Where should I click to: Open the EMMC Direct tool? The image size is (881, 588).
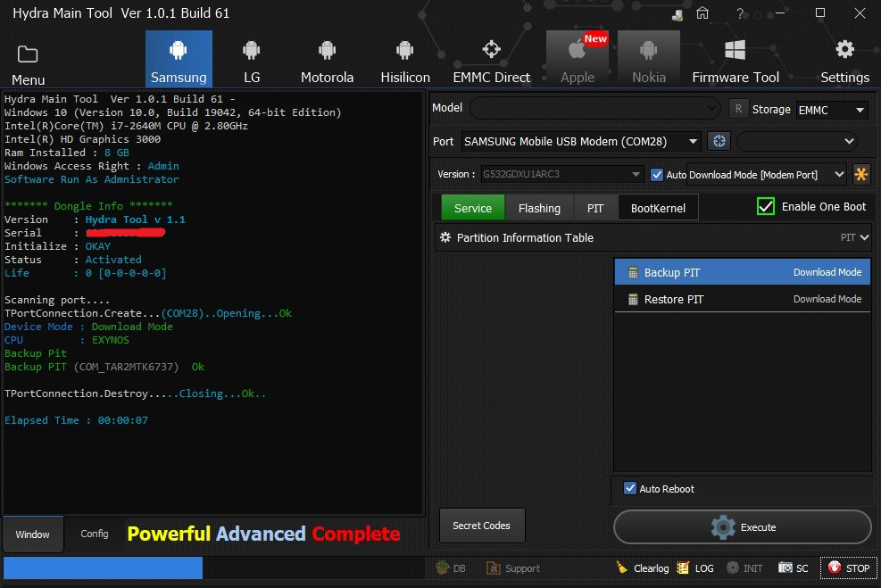pyautogui.click(x=491, y=59)
